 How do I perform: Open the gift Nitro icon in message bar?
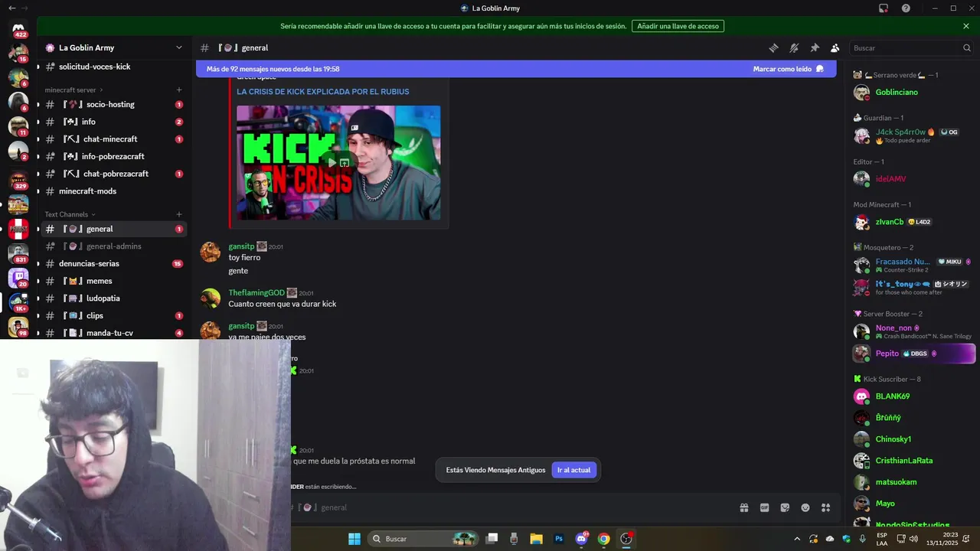point(743,507)
